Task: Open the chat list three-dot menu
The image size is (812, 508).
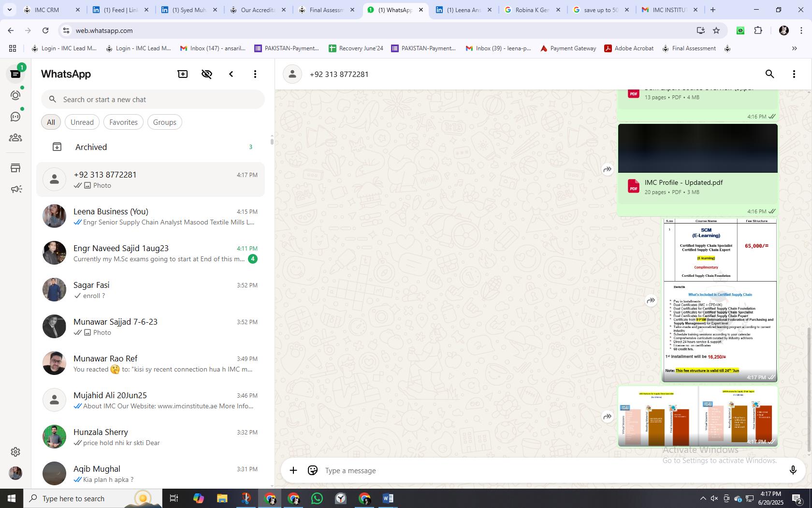Action: click(255, 74)
